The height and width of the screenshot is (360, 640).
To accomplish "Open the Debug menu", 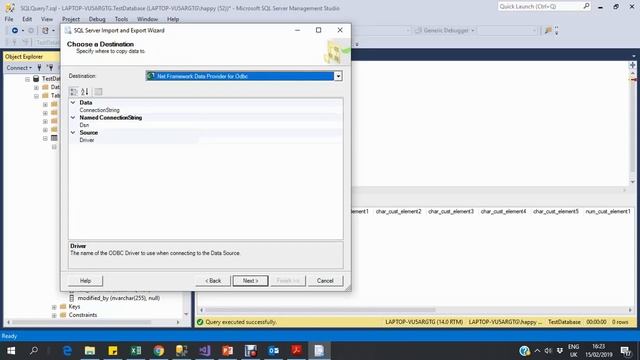I will 97,19.
